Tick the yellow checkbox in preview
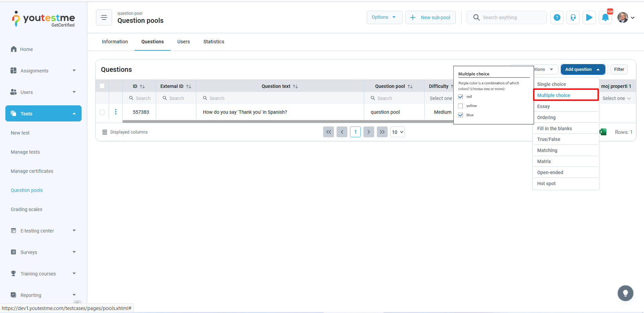The width and height of the screenshot is (644, 313). [460, 106]
